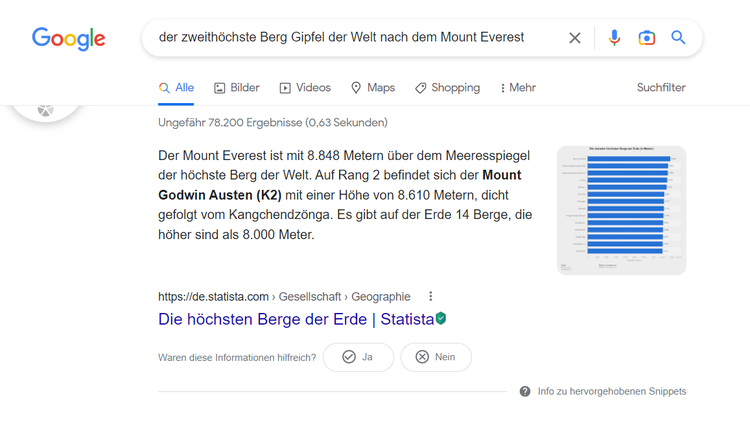Open image search with the camera icon
This screenshot has width=750, height=427.
pyautogui.click(x=647, y=37)
